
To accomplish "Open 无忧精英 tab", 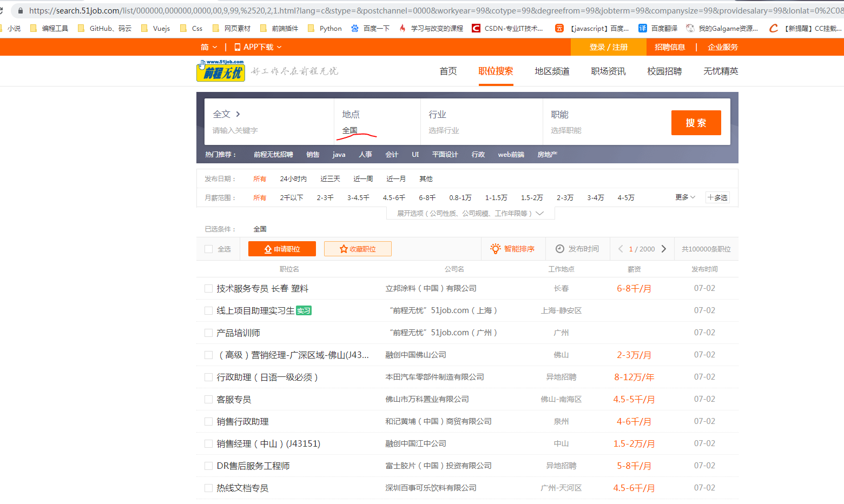I will pos(721,71).
